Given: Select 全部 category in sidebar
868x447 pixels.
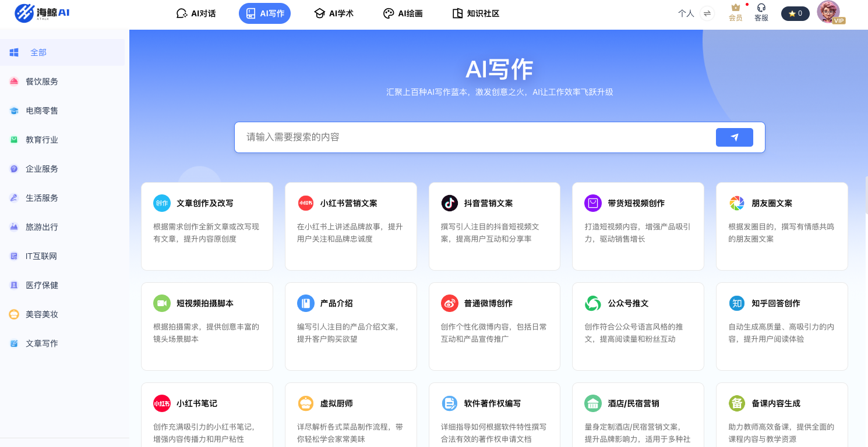Looking at the screenshot, I should coord(62,52).
